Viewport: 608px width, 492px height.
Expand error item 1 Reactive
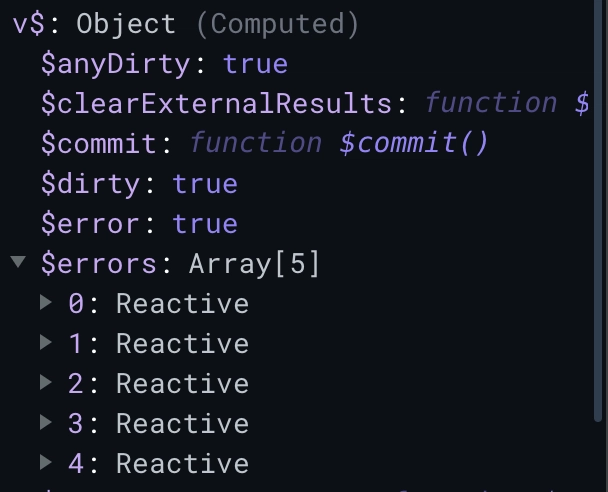46,342
